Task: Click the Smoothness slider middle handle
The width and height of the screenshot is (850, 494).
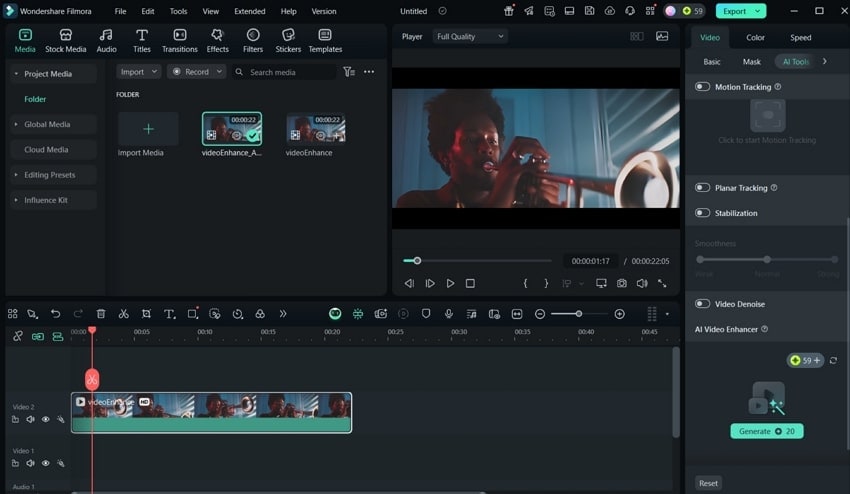Action: (x=767, y=259)
